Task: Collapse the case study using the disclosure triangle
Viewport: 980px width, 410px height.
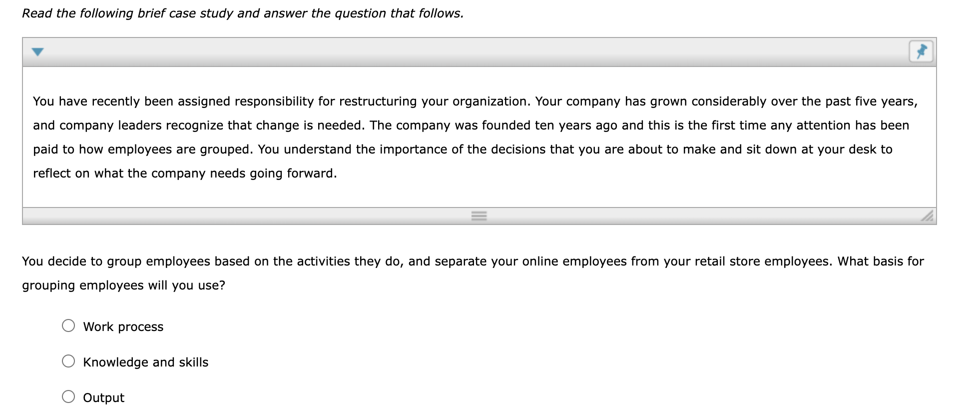Action: tap(38, 51)
